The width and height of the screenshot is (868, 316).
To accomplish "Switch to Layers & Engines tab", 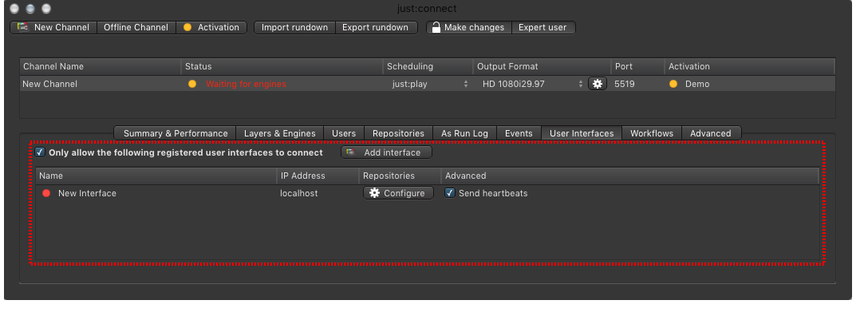I will (x=279, y=133).
